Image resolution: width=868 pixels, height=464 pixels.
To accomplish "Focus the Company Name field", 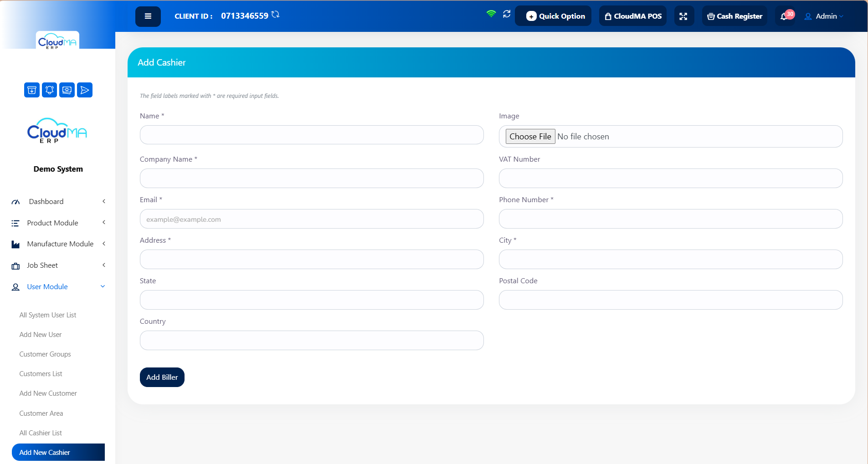I will point(312,178).
